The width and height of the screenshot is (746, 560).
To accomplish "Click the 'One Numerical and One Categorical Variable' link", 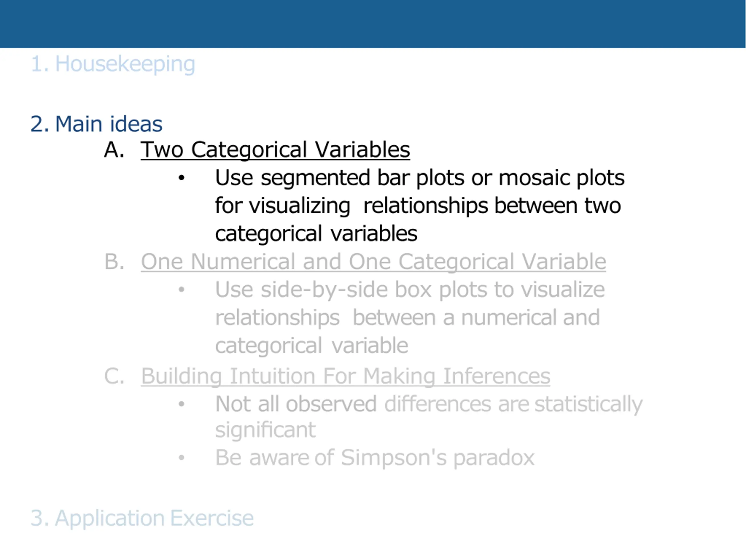I will (x=373, y=262).
